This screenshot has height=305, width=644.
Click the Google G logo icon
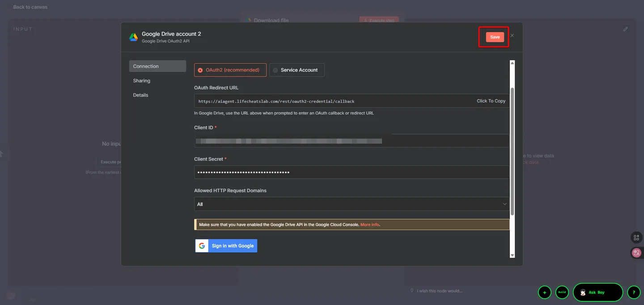tap(202, 246)
